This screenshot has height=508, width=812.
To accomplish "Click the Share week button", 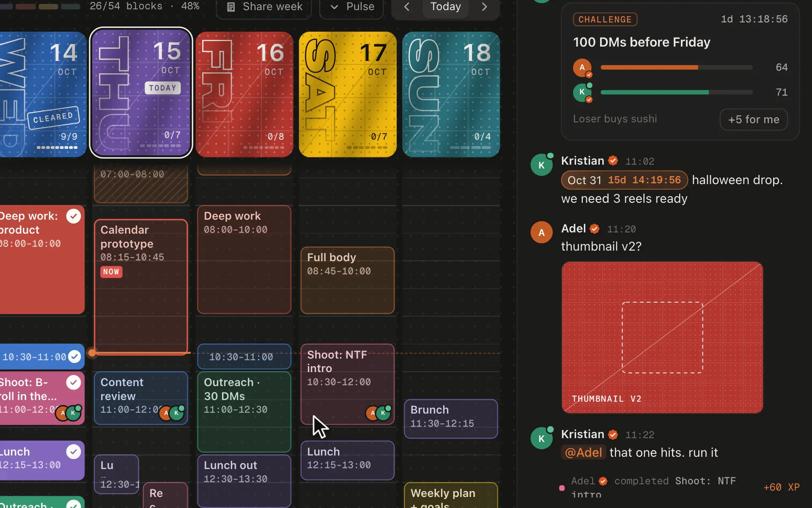I will click(264, 7).
